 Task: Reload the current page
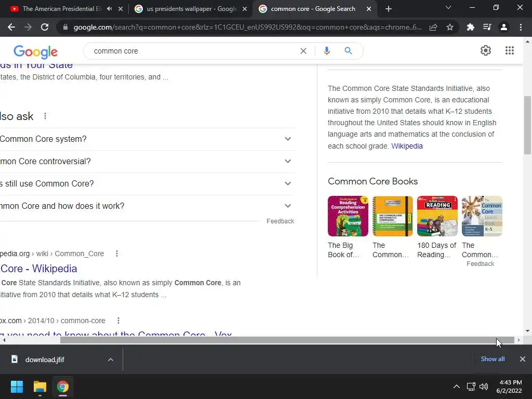click(x=45, y=27)
